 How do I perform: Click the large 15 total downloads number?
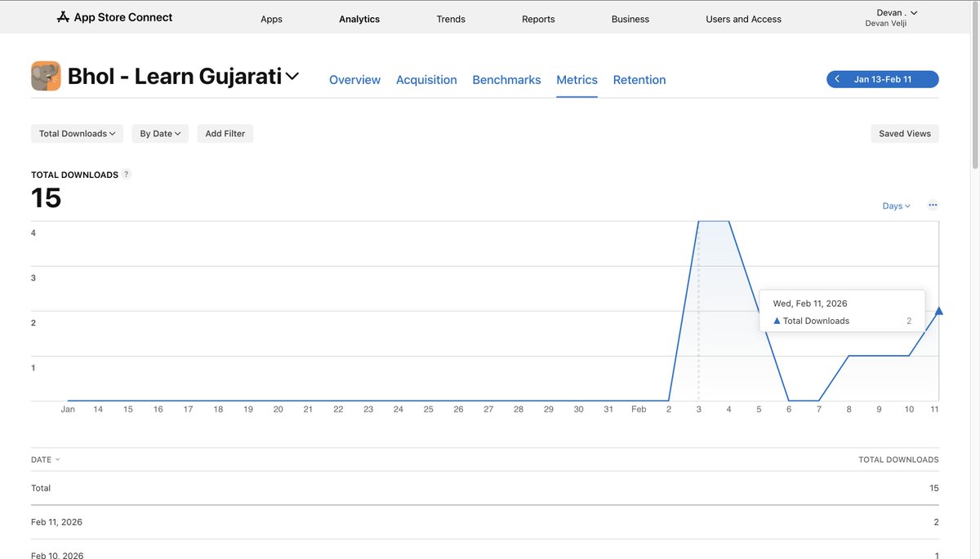[x=46, y=197]
